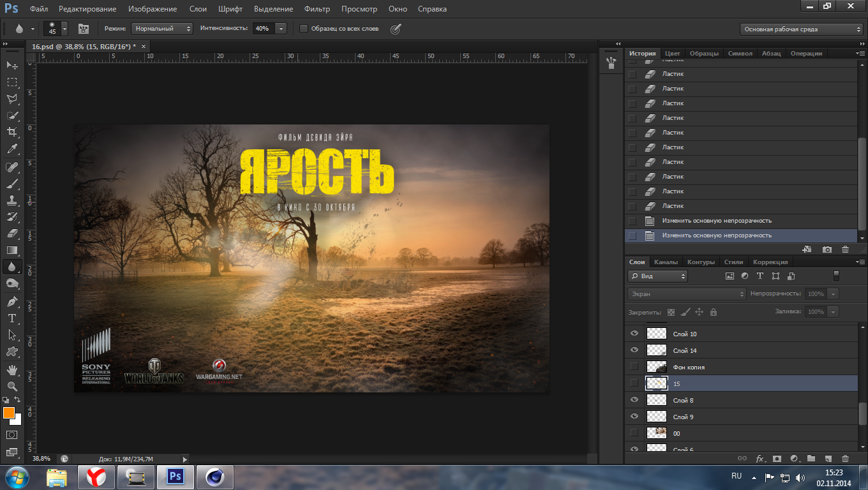Select the Zoom tool
The height and width of the screenshot is (490, 868).
pyautogui.click(x=12, y=386)
